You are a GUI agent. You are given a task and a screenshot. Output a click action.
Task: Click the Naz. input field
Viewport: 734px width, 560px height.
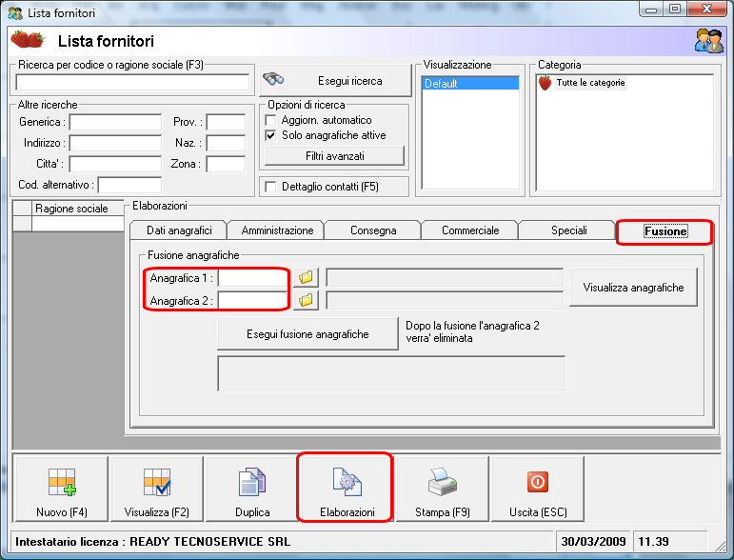click(x=226, y=143)
